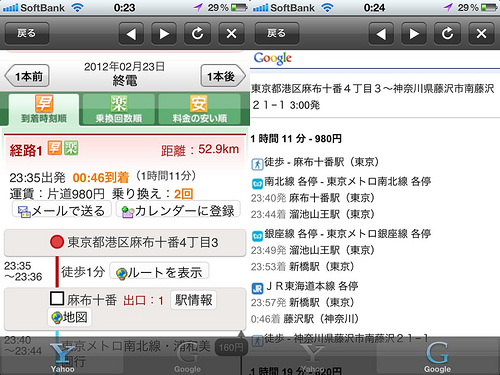Tap the red origin marker 東京都港区麻布十番4丁目3
This screenshot has height=375, width=500.
(x=57, y=242)
